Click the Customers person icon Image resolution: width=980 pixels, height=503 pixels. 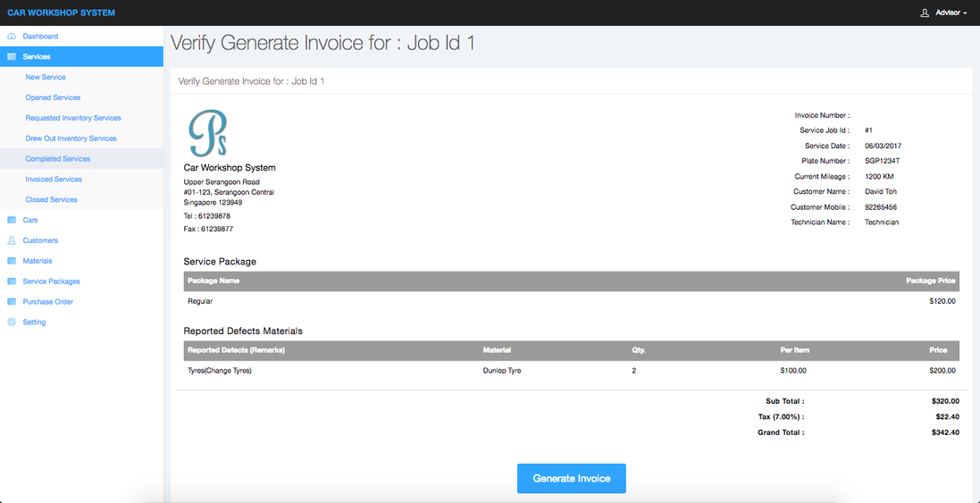click(x=12, y=240)
